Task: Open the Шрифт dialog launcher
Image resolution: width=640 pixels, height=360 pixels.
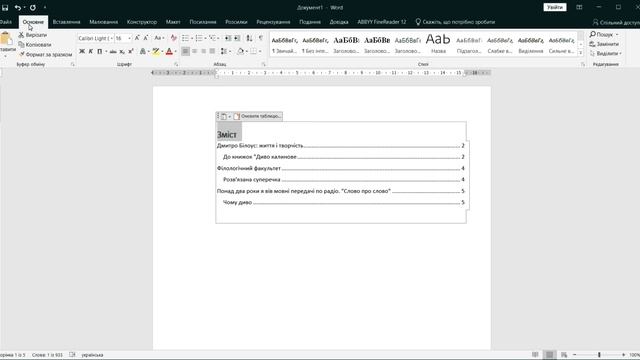Action: coord(176,64)
